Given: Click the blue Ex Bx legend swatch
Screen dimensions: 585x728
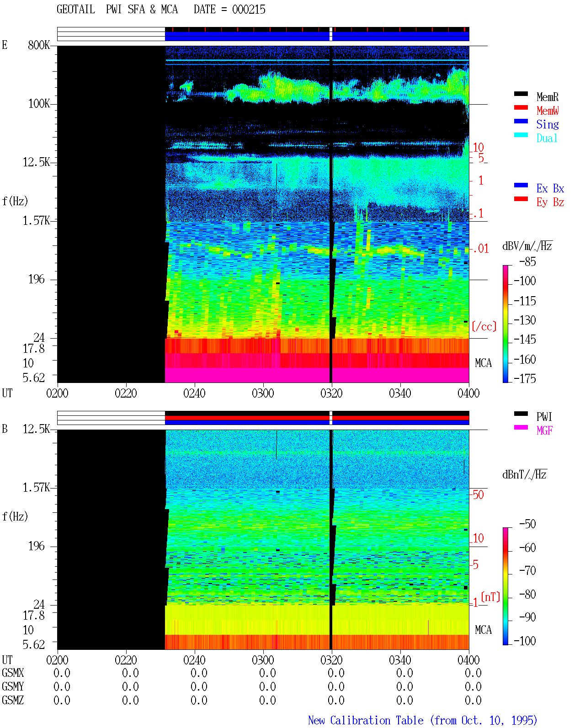Looking at the screenshot, I should (521, 185).
